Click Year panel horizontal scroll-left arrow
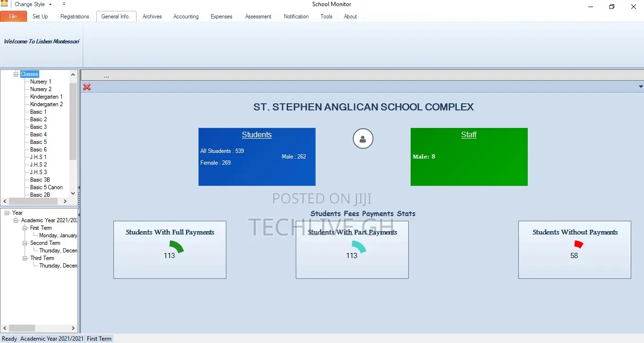Screen dimensions: 644x343 4,328
